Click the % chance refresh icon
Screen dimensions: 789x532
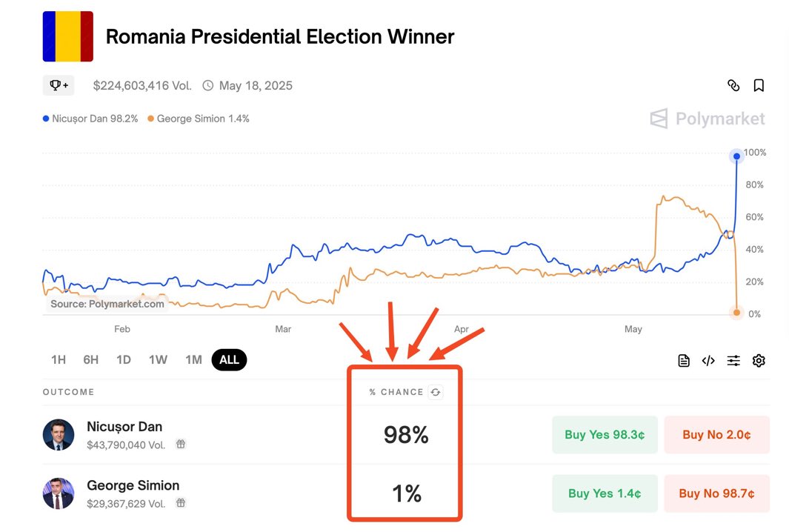pos(436,393)
